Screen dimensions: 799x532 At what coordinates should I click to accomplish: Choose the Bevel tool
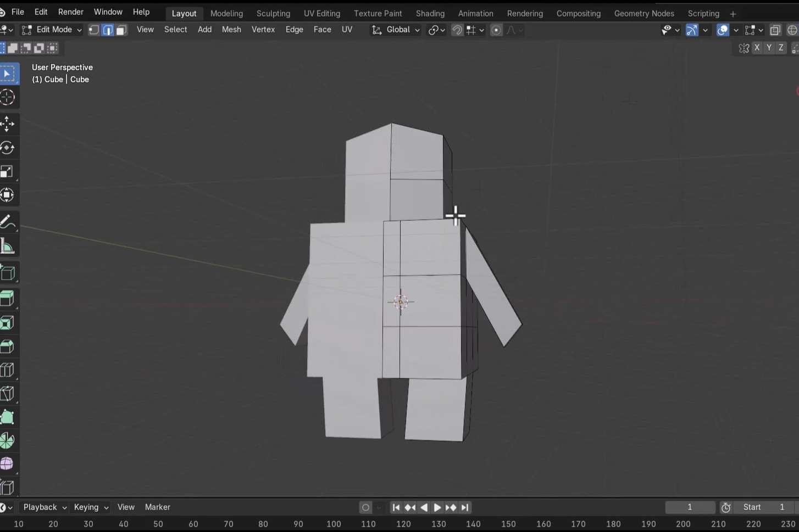tap(8, 346)
